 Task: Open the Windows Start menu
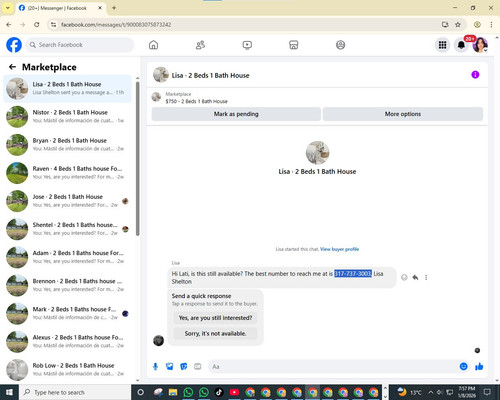(x=9, y=392)
